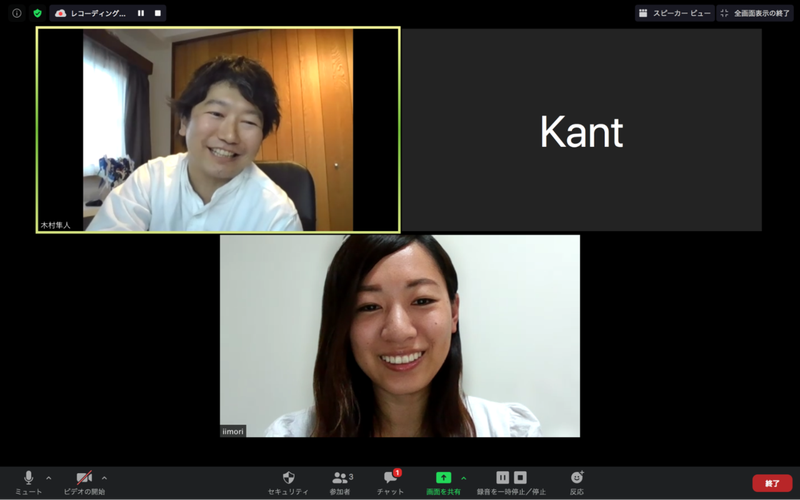This screenshot has width=800, height=500.
Task: Expand audio options arrow beside Mute
Action: click(48, 478)
